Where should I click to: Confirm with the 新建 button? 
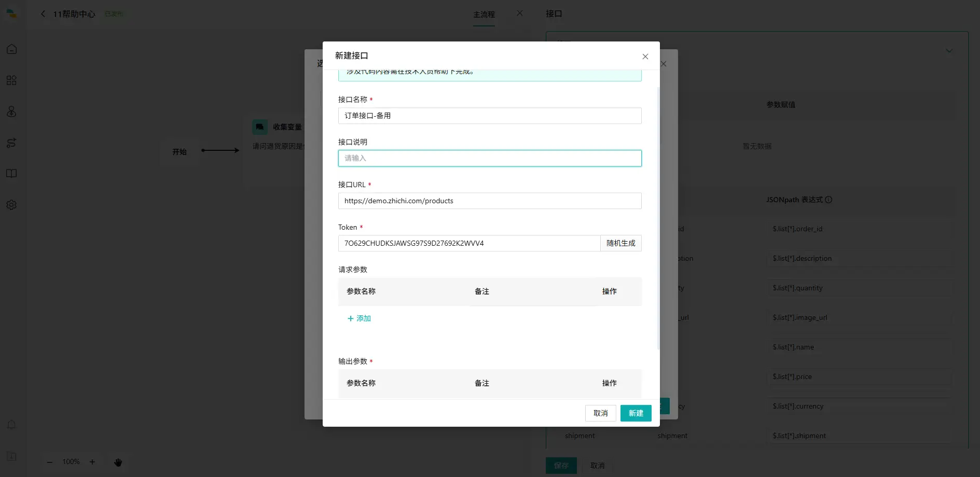click(x=636, y=413)
